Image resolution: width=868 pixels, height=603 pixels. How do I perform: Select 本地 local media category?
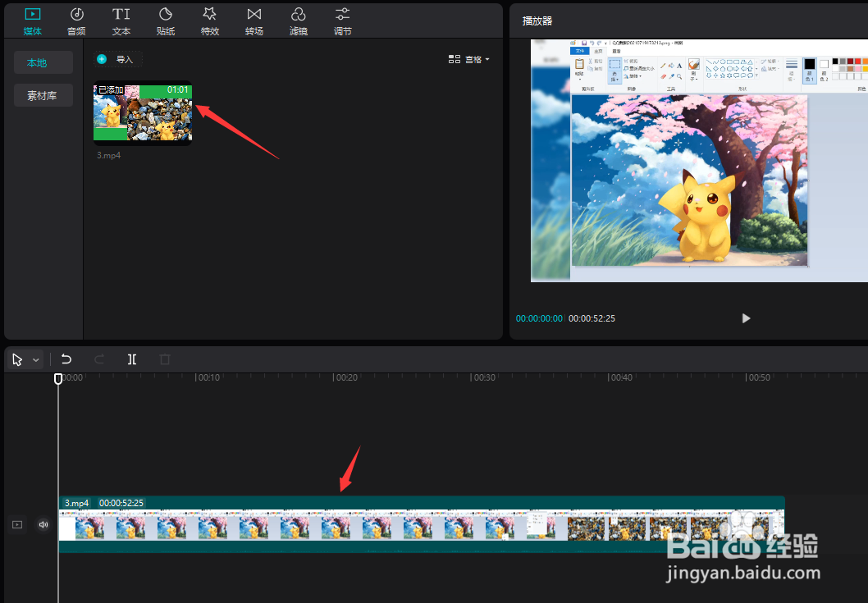[43, 62]
